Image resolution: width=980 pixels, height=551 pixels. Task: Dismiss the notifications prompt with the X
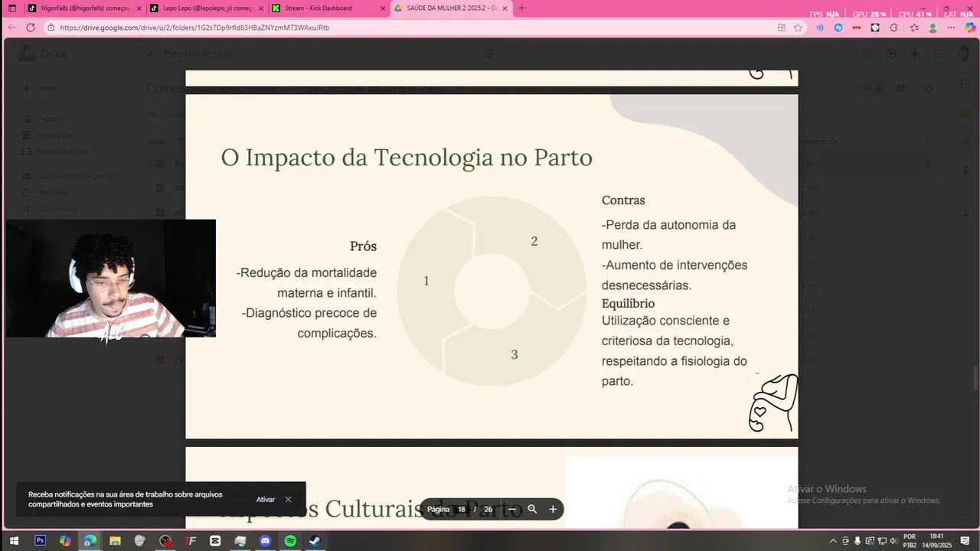(x=288, y=500)
